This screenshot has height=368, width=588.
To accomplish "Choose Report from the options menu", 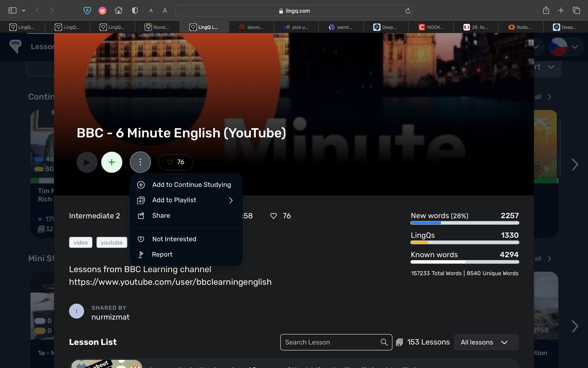I will click(x=186, y=255).
